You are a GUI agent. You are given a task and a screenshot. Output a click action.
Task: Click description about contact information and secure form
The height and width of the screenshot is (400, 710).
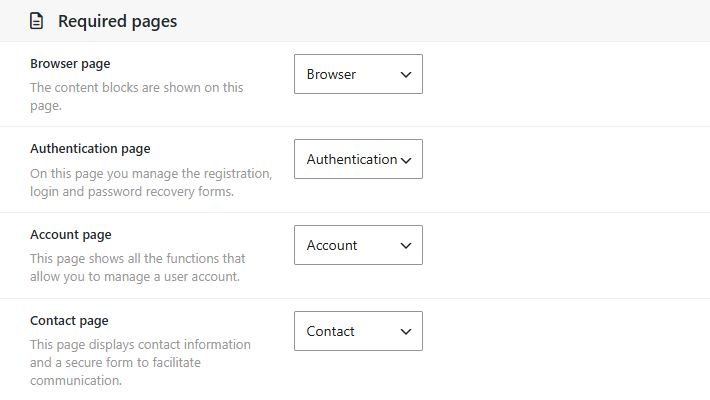(x=140, y=362)
